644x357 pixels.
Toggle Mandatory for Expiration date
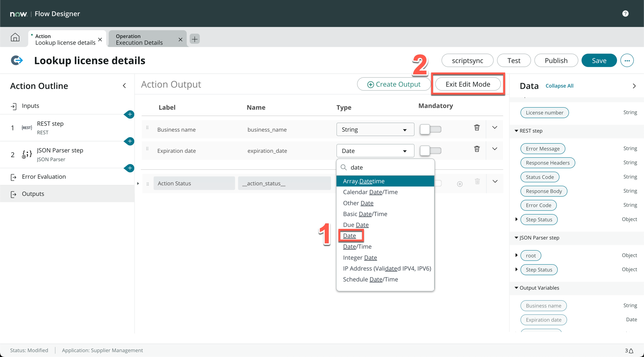[x=430, y=151]
